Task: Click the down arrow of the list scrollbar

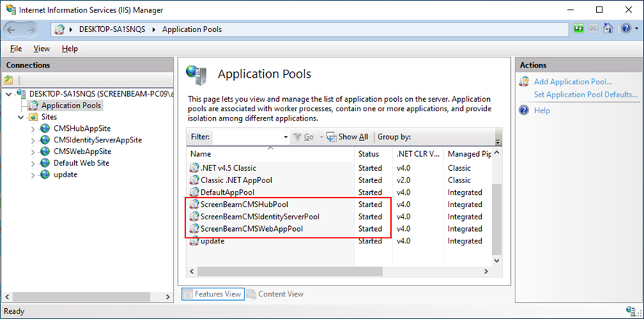Action: (496, 260)
